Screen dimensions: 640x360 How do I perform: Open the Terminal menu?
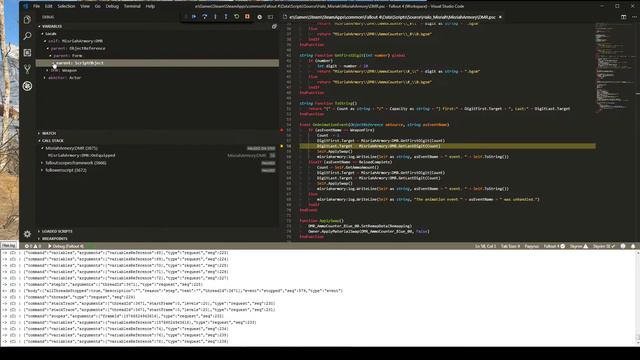tap(132, 6)
